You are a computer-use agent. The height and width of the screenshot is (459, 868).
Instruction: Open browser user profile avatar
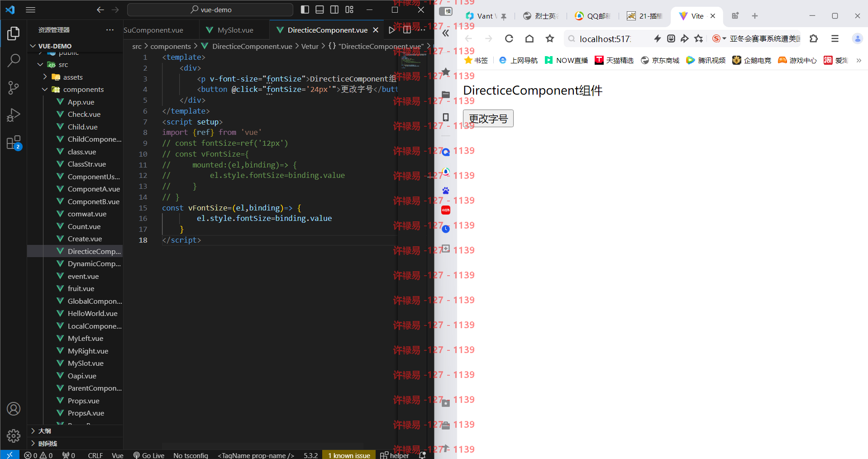[857, 39]
